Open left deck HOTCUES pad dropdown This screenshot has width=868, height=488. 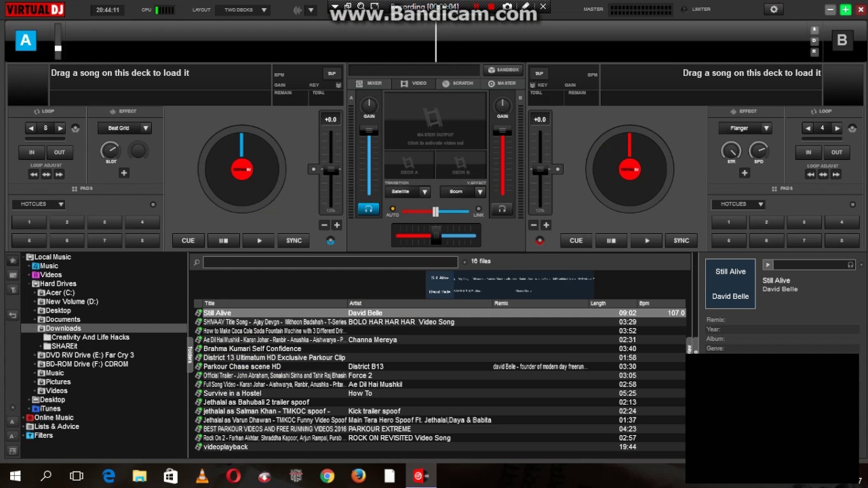tap(38, 204)
